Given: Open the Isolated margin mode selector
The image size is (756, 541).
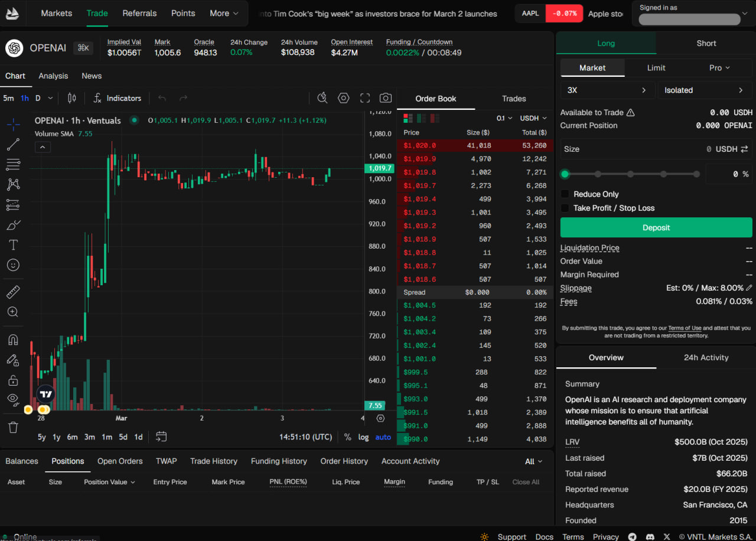Looking at the screenshot, I should coord(704,90).
